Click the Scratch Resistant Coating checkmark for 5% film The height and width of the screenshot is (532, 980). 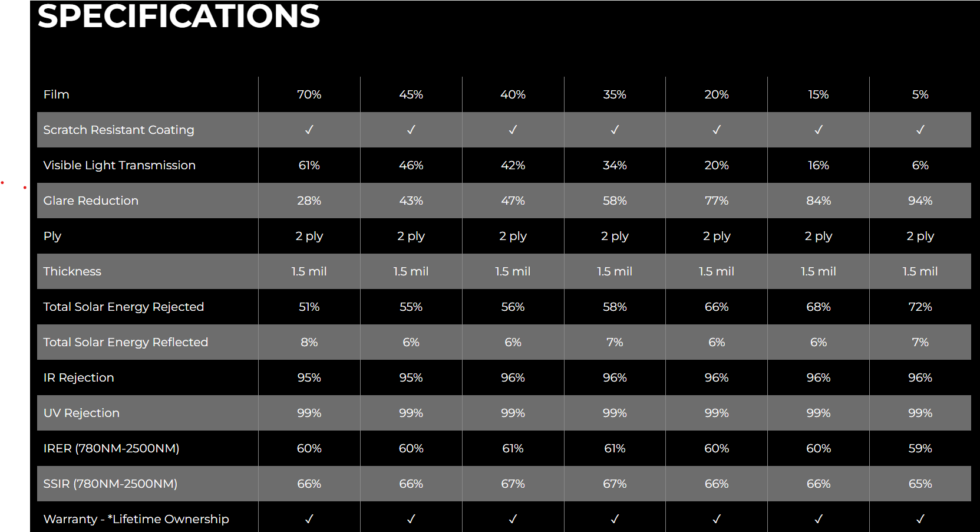920,130
